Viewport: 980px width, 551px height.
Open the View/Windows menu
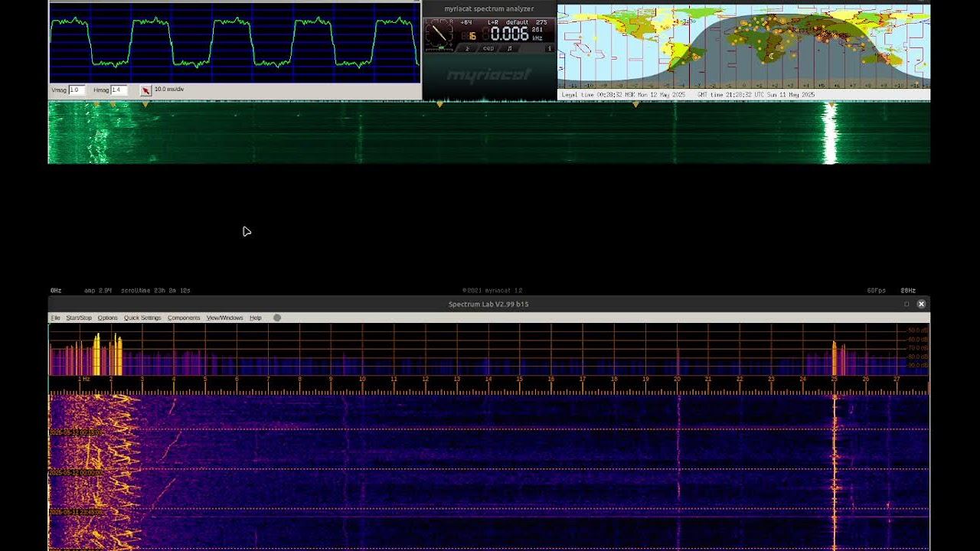224,318
